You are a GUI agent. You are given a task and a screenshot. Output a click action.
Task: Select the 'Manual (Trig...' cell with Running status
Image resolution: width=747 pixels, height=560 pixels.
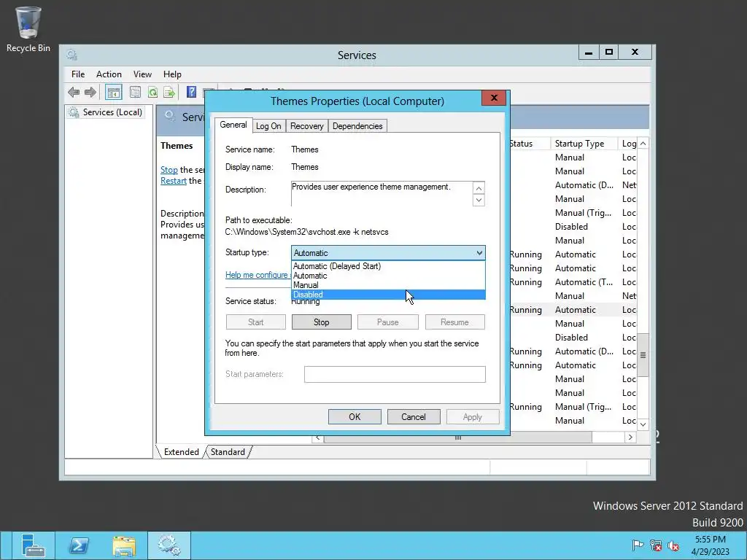pyautogui.click(x=583, y=407)
